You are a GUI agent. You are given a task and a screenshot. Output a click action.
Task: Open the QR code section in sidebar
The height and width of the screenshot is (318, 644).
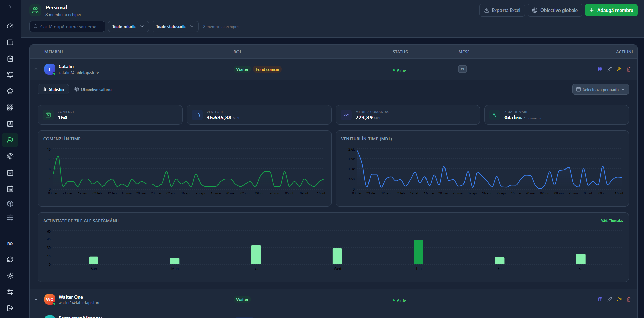click(10, 107)
